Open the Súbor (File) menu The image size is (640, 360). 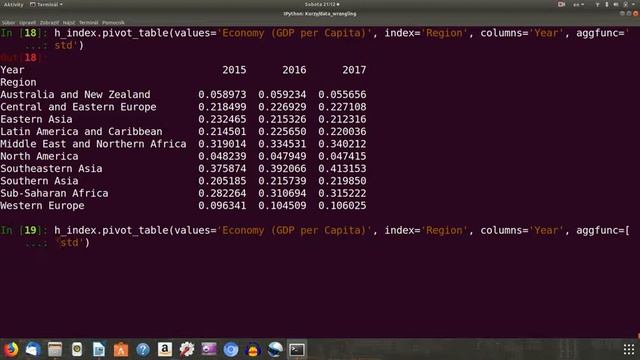(x=8, y=23)
